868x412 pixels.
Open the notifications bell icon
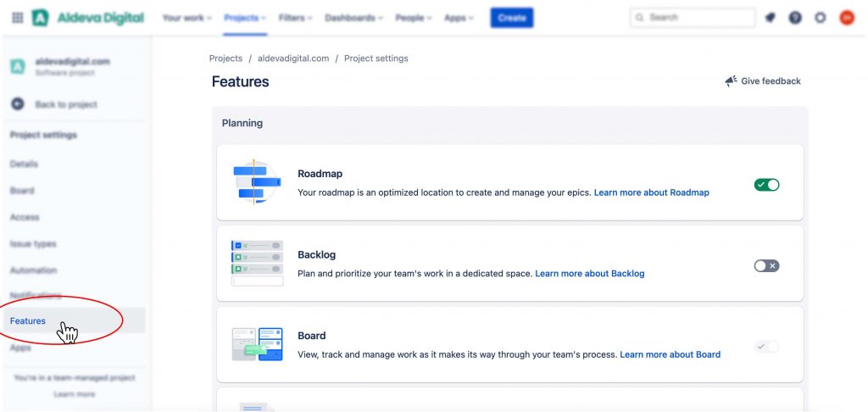[x=770, y=18]
